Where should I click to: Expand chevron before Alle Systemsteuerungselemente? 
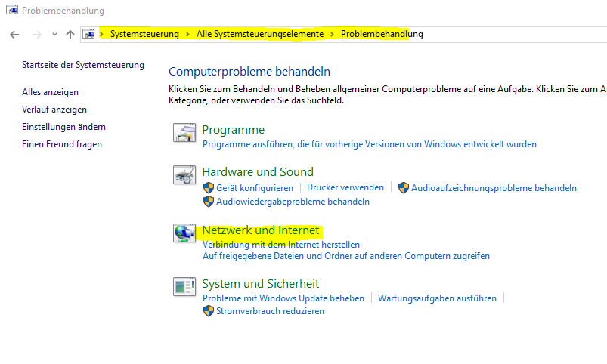(x=187, y=34)
